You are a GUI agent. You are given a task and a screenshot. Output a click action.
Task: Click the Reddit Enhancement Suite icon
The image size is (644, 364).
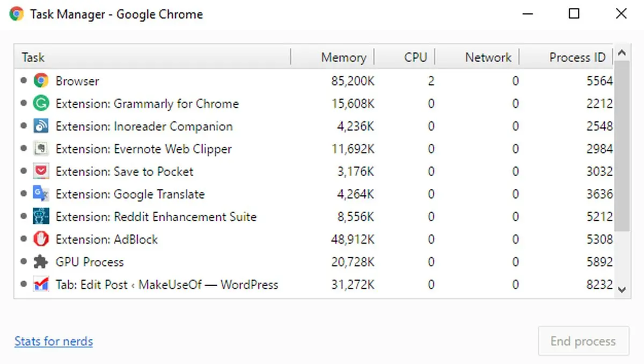point(41,216)
